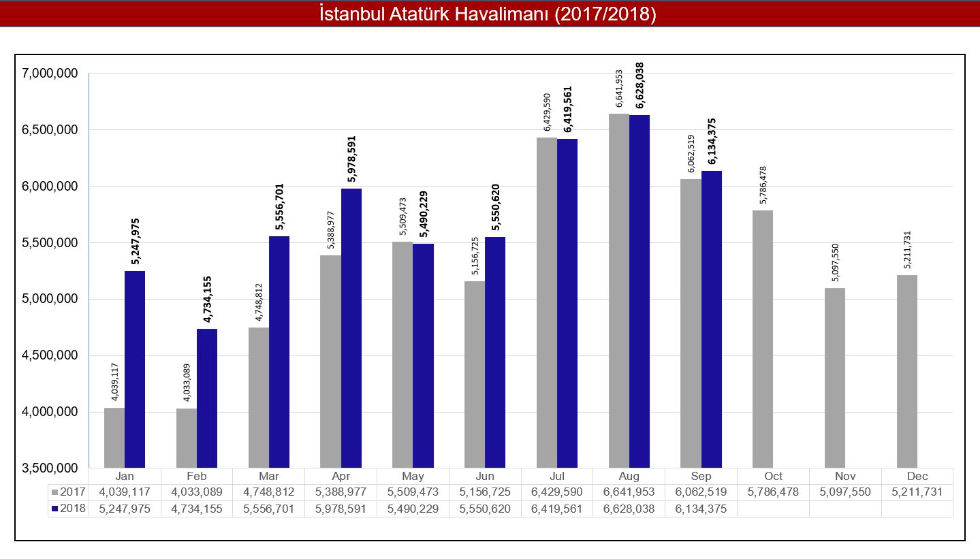Image resolution: width=980 pixels, height=559 pixels.
Task: Click table cell 6,429,590 in 2017 row
Action: (x=557, y=492)
